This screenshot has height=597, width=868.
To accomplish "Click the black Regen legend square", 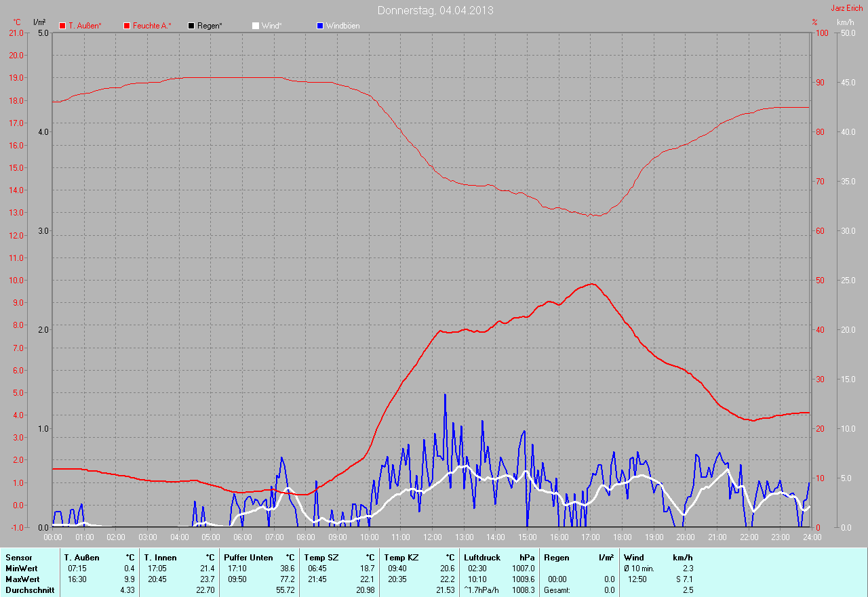I will tap(191, 26).
